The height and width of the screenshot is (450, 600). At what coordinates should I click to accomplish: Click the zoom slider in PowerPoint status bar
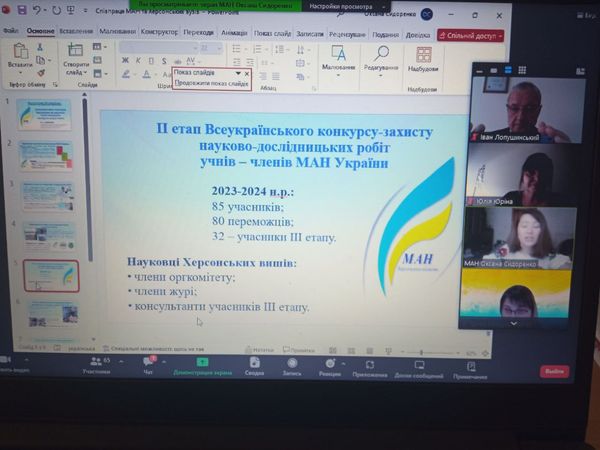pyautogui.click(x=430, y=352)
